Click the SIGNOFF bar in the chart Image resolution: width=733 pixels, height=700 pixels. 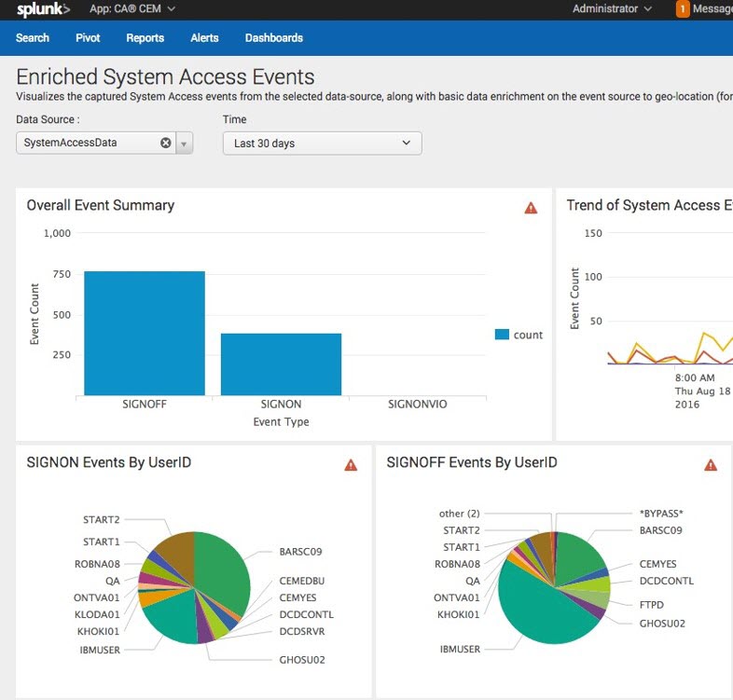[x=144, y=334]
